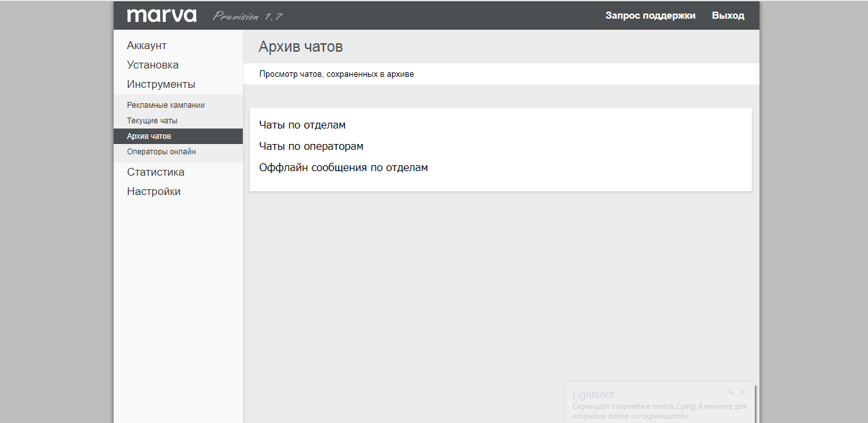The height and width of the screenshot is (423, 868).
Task: Click Запрос поддержки in the header
Action: [x=650, y=15]
